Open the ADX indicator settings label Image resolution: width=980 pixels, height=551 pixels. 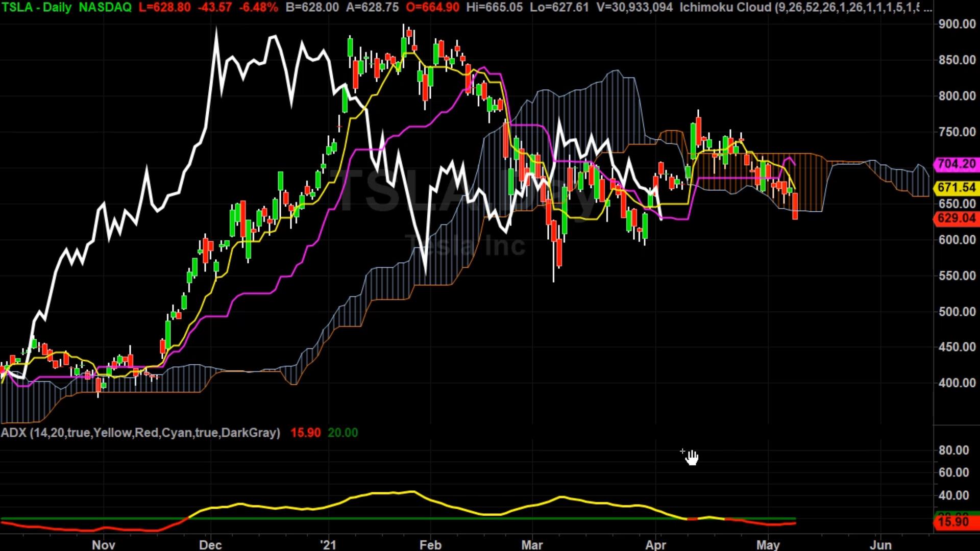click(x=140, y=433)
